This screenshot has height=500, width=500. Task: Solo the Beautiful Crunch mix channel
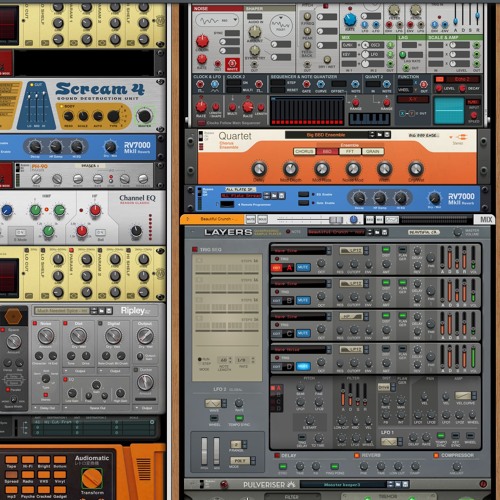(x=262, y=219)
